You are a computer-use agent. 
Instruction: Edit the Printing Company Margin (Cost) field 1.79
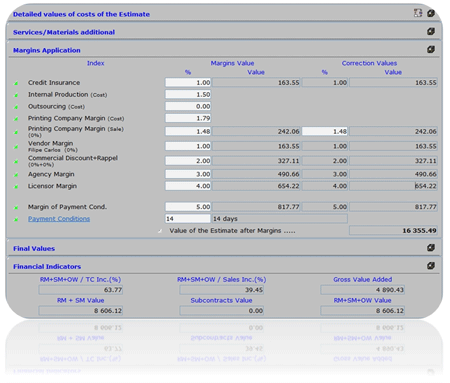pos(188,118)
